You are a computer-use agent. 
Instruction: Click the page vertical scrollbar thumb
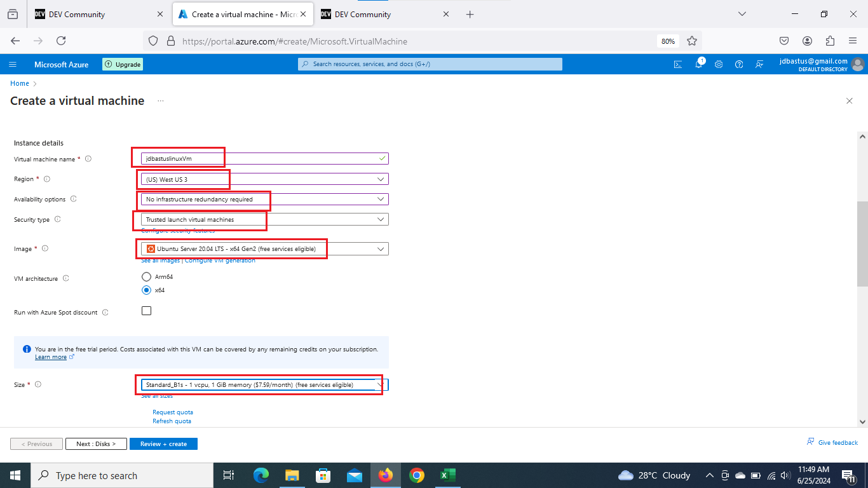(x=862, y=244)
